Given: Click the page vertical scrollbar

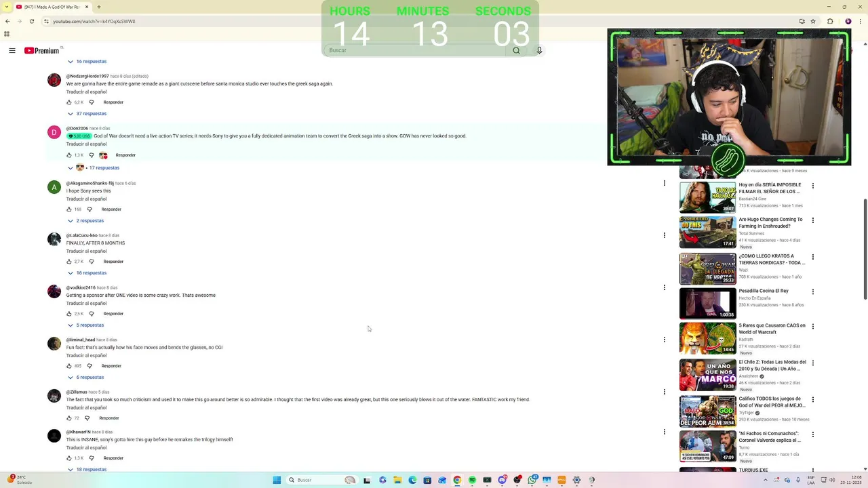Looking at the screenshot, I should pos(865,249).
